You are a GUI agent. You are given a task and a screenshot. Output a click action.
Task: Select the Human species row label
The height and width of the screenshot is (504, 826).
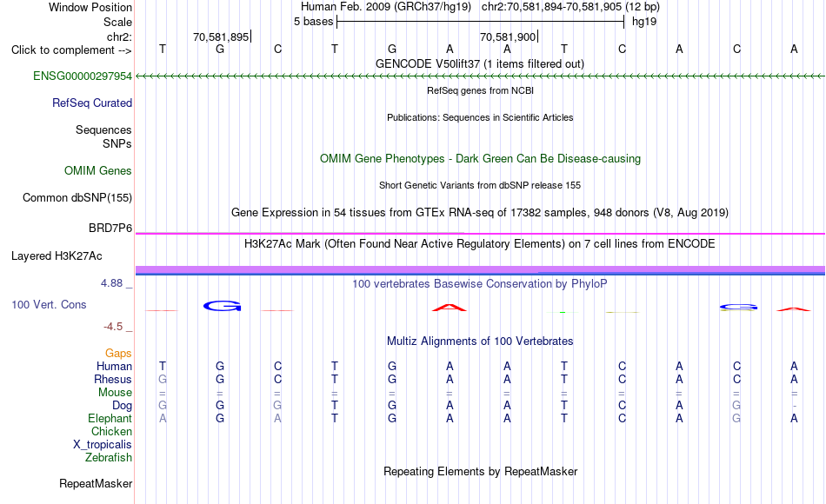[114, 366]
